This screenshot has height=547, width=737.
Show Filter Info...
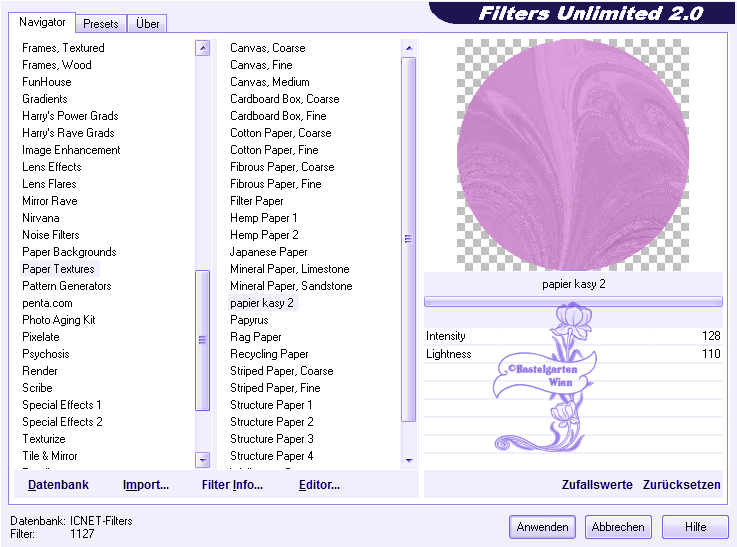(232, 484)
